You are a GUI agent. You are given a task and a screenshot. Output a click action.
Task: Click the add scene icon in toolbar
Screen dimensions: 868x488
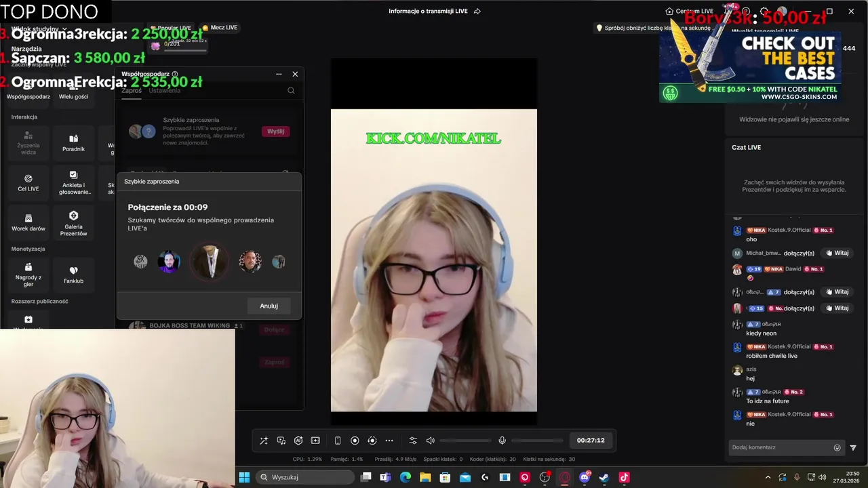point(315,441)
